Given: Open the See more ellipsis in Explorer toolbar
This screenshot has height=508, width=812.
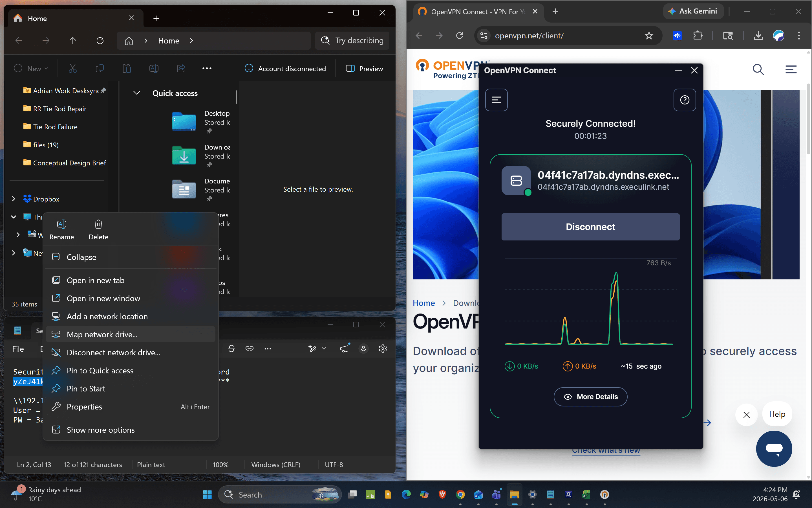Looking at the screenshot, I should tap(207, 69).
